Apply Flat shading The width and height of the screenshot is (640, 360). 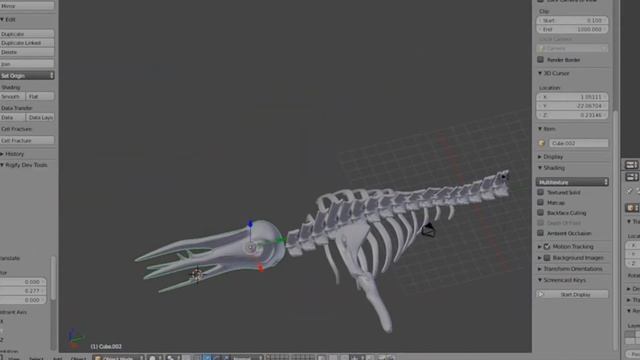[40, 97]
